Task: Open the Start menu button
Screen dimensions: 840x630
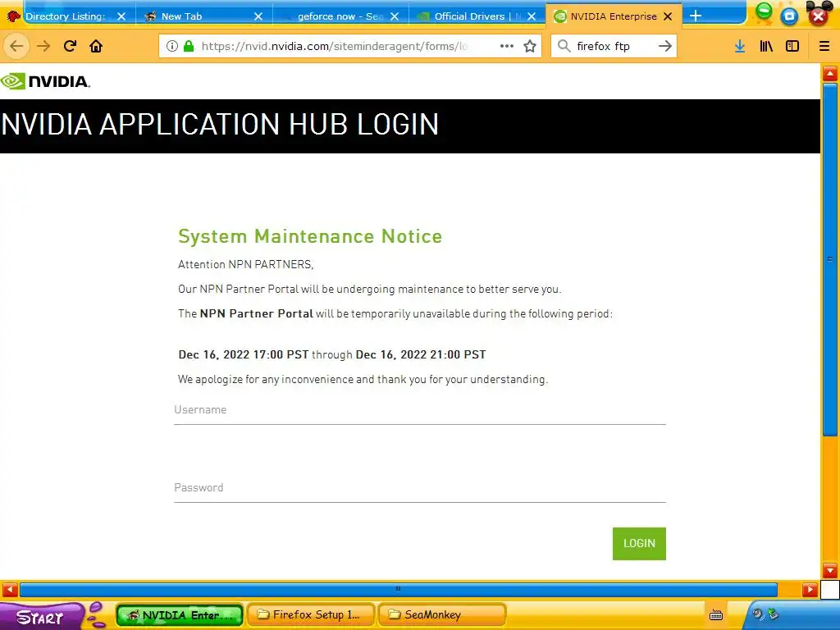Action: (x=40, y=616)
